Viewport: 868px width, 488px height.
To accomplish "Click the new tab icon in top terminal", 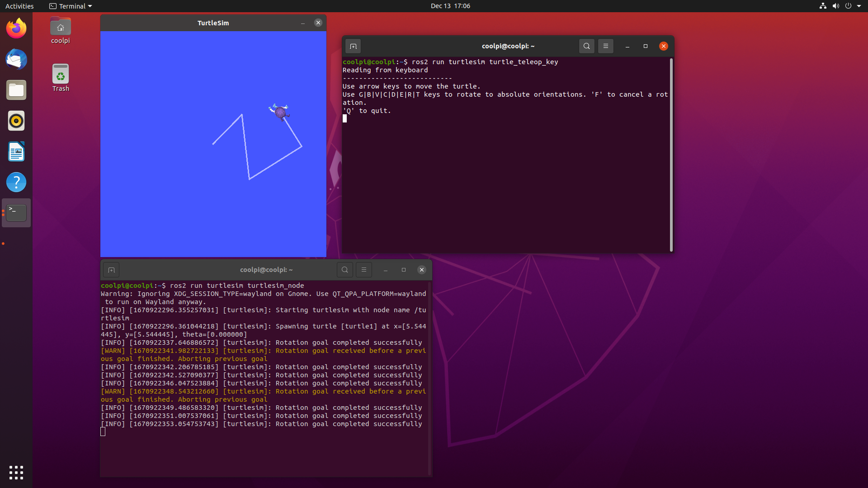I will click(x=353, y=46).
